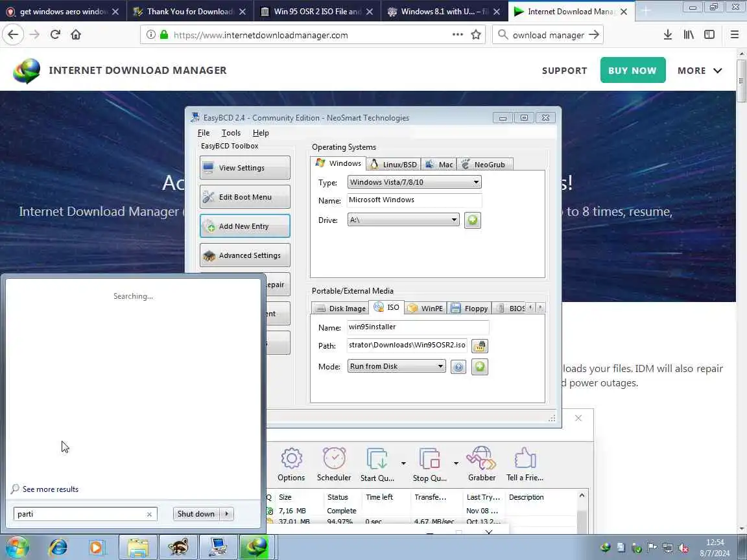Select the ISO media tab

tap(387, 307)
